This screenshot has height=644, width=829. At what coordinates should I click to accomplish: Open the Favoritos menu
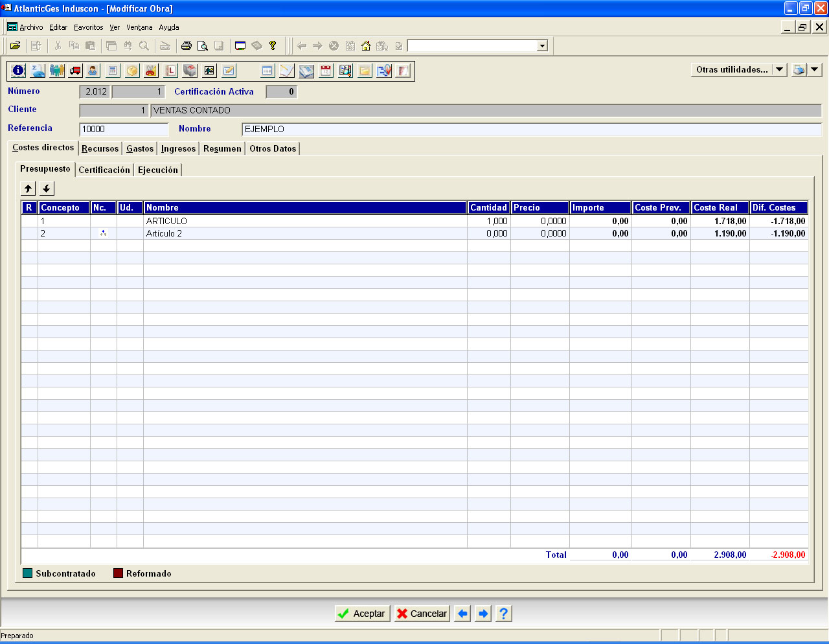click(x=89, y=27)
